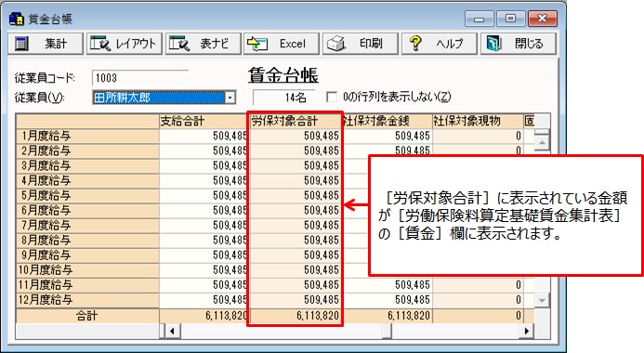
Task: Open ヘルプ help question mark
Action: (x=439, y=44)
